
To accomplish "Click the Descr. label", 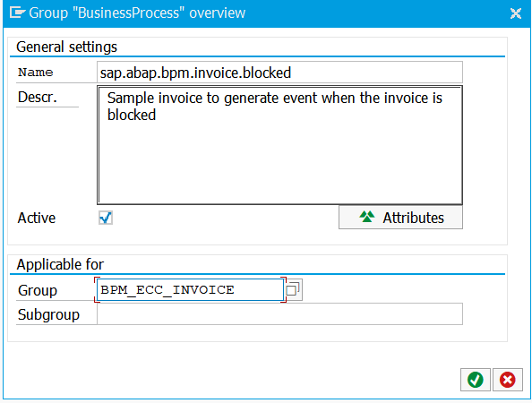I will pyautogui.click(x=38, y=98).
